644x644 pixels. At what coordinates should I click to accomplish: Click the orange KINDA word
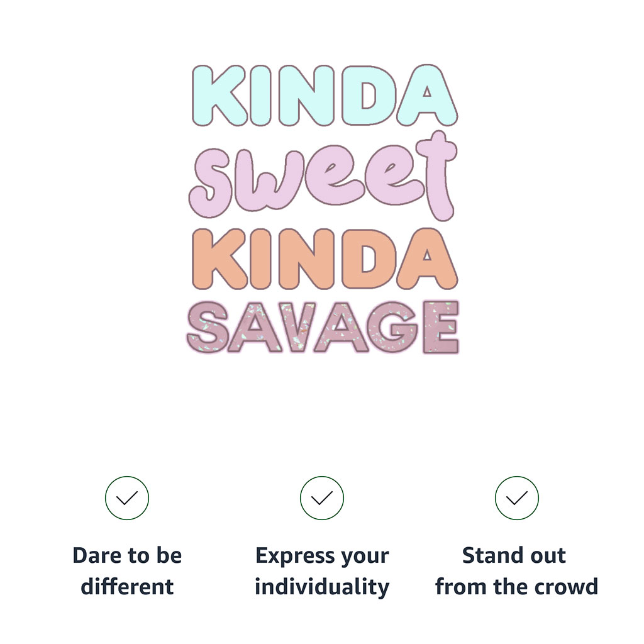pos(325,259)
